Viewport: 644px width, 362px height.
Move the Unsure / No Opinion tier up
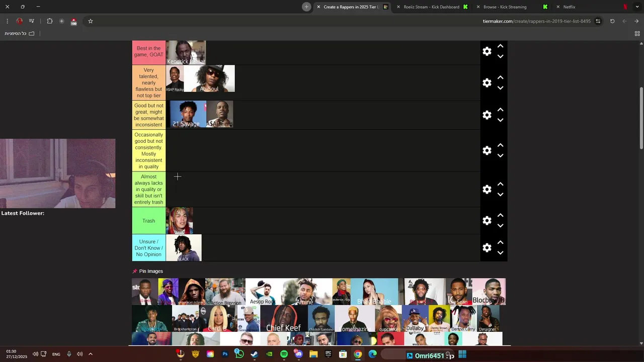click(x=500, y=243)
